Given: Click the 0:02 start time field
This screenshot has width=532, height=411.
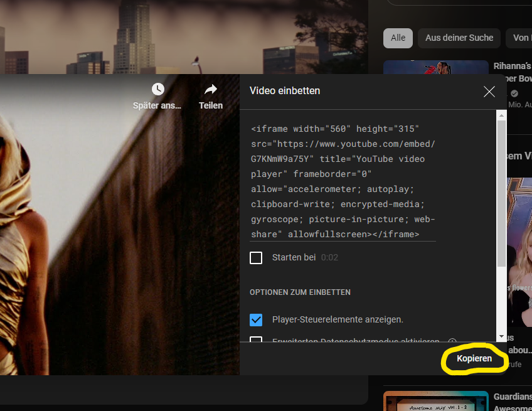Looking at the screenshot, I should point(330,258).
